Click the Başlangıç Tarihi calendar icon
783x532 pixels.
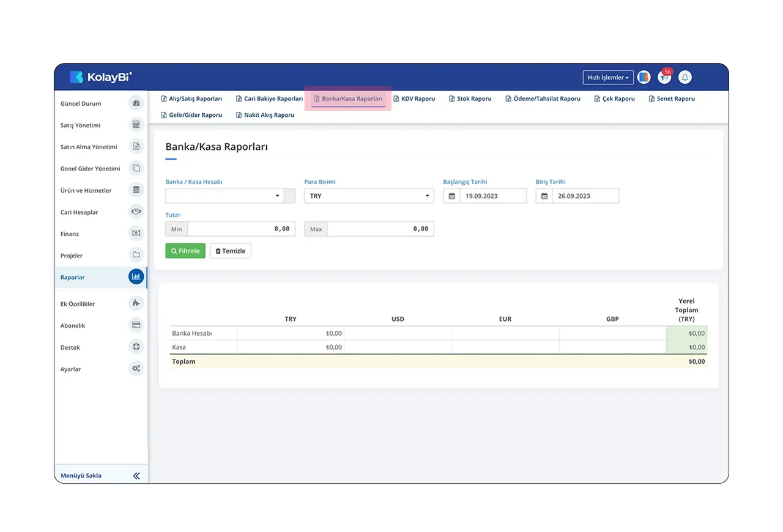pos(451,196)
